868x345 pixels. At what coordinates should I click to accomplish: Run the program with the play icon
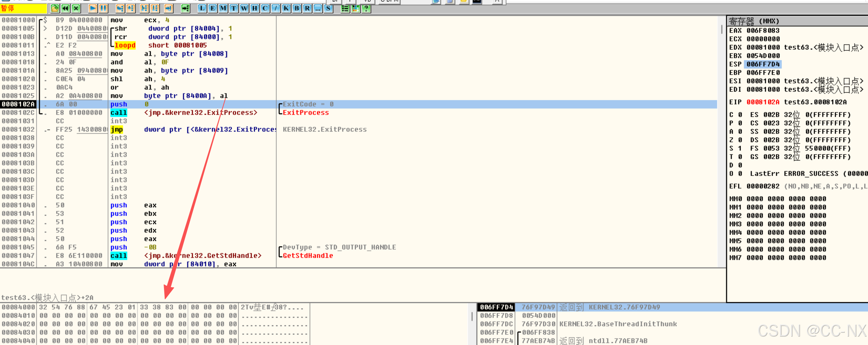point(93,8)
